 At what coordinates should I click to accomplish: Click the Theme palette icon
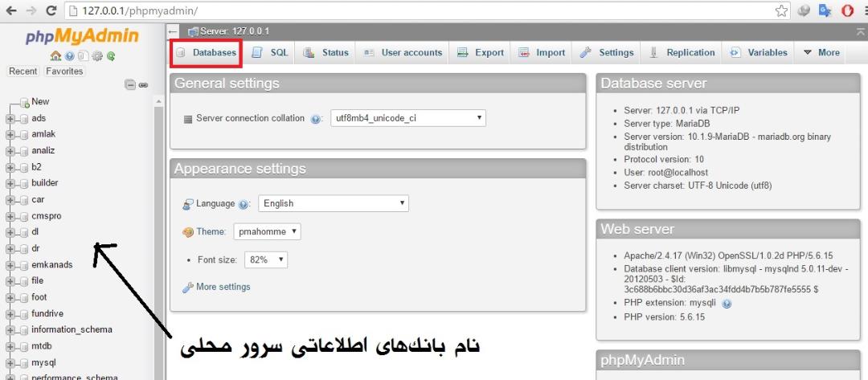coord(188,231)
